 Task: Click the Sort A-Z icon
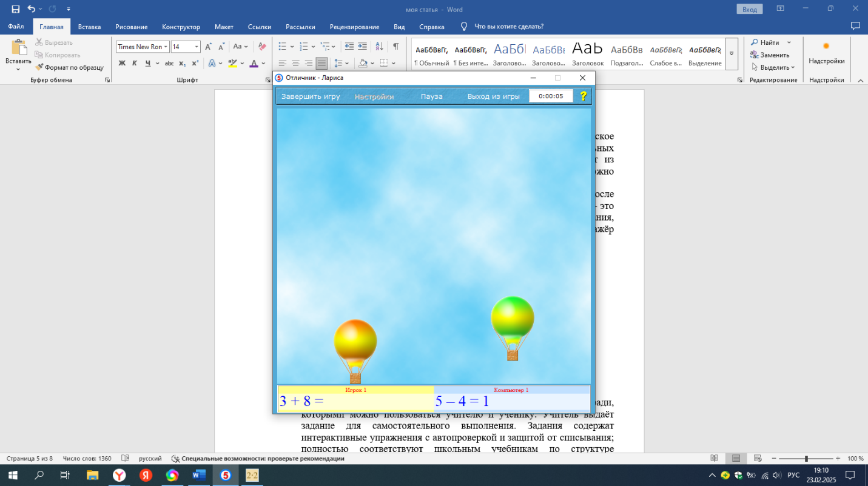(x=380, y=47)
